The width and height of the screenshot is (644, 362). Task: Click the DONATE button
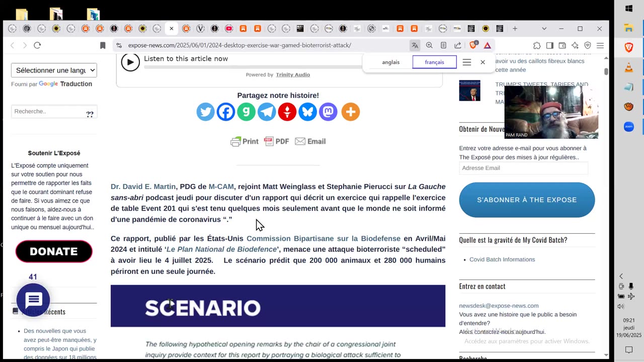pos(54,251)
